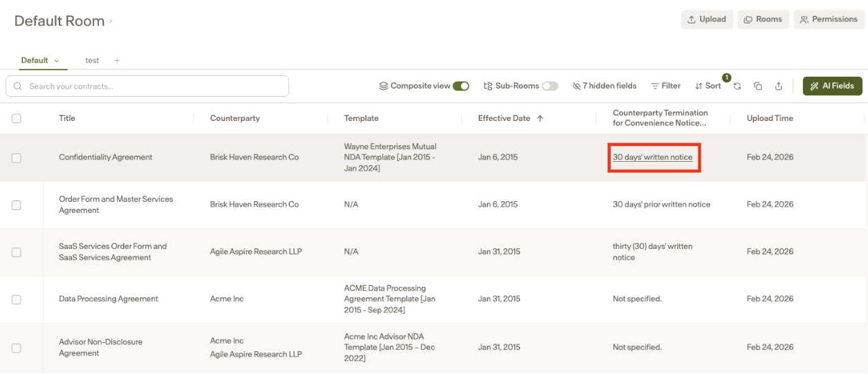Open the Default tab dropdown arrow
868x374 pixels.
click(57, 61)
